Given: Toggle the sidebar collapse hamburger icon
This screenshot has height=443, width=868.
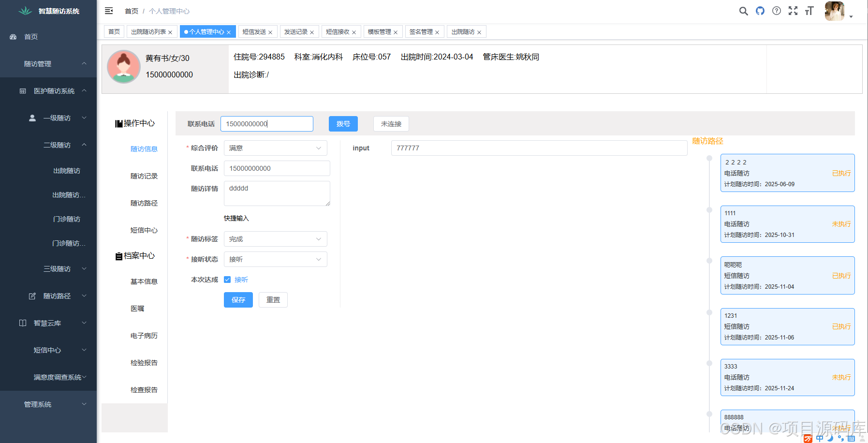Looking at the screenshot, I should 109,11.
